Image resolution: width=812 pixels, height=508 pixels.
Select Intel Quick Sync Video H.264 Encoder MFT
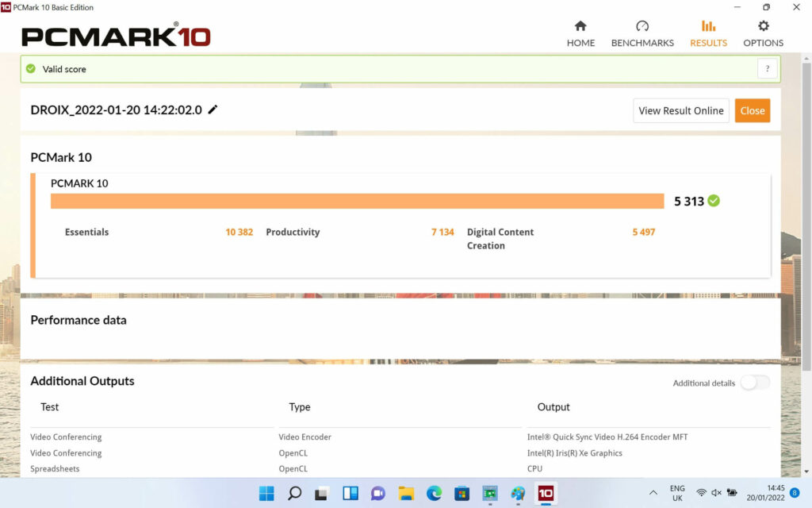click(607, 437)
